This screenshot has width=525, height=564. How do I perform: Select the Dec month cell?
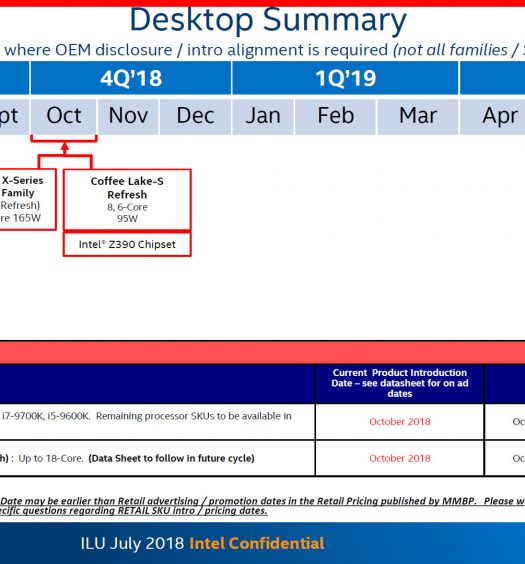pos(195,117)
